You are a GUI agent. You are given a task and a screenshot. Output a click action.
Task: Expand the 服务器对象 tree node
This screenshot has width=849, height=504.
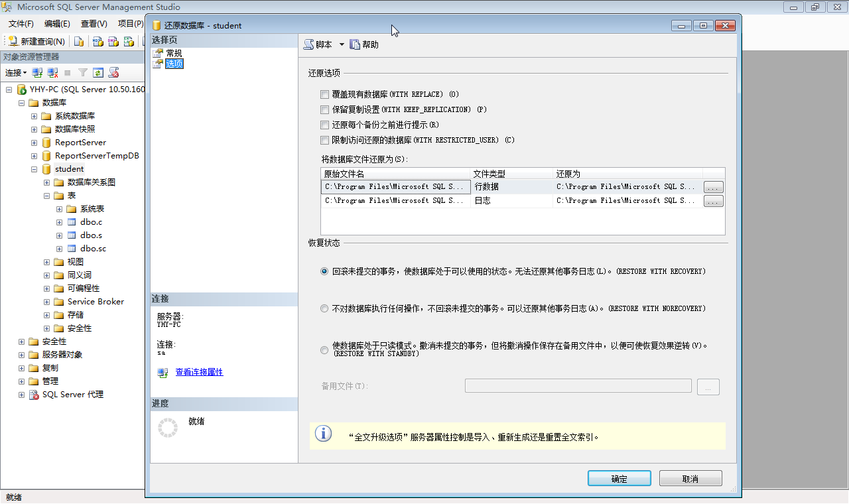click(21, 355)
